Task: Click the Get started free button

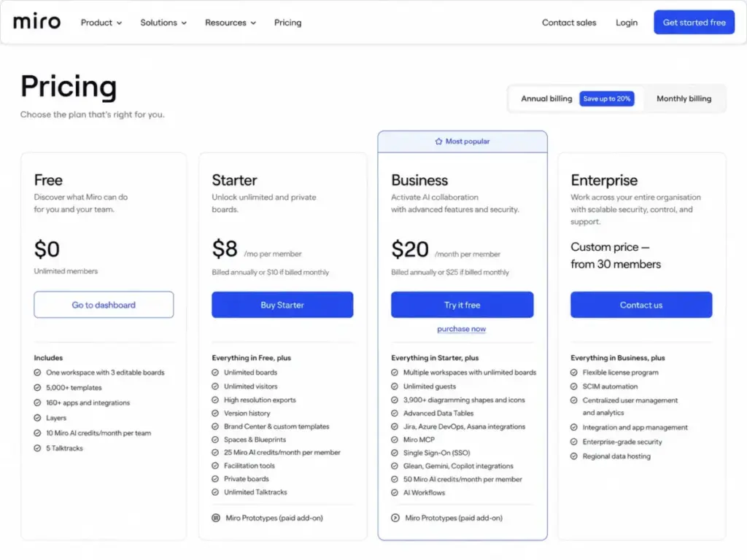Action: pos(694,22)
